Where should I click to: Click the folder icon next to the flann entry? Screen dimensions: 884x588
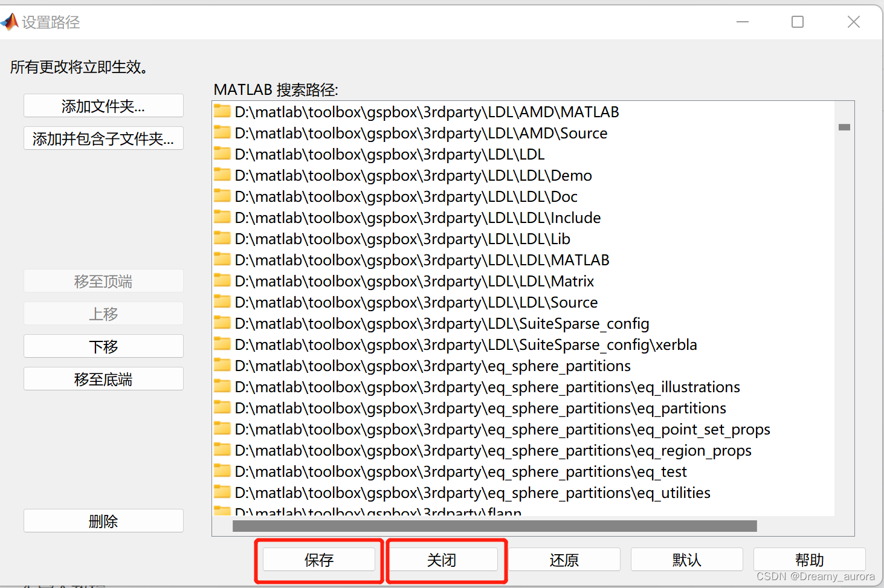coord(222,511)
